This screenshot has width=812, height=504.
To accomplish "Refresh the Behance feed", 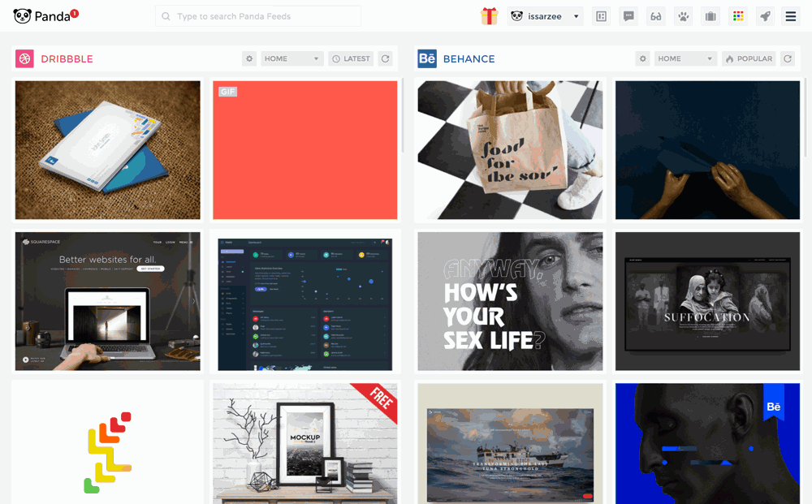I will coord(788,58).
